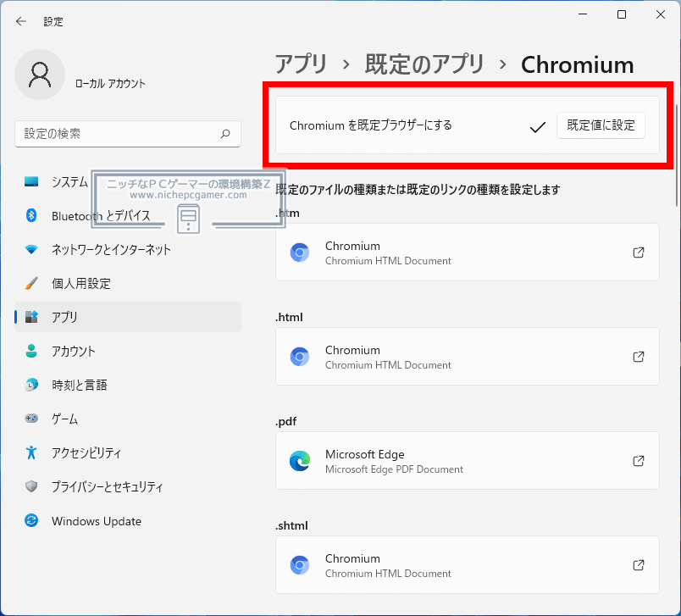Go to アプリ breadcrumb link
681x616 pixels.
point(301,64)
